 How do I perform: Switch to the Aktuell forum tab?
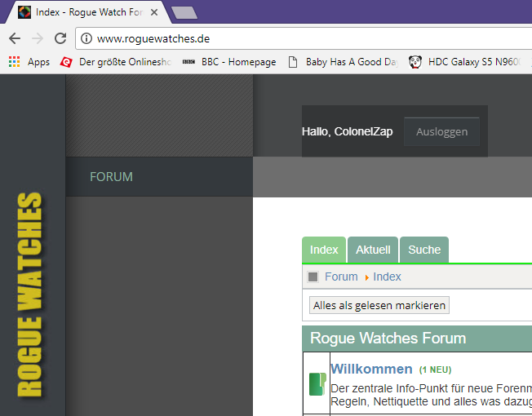tap(373, 250)
